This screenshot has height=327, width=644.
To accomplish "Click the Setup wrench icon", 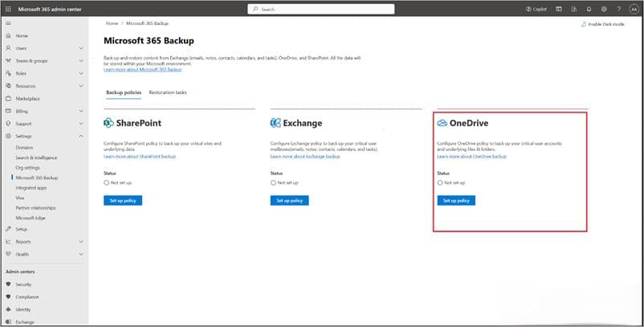I will coord(8,229).
